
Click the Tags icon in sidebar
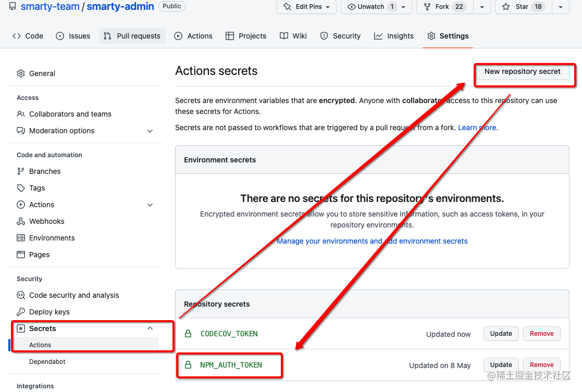coord(21,188)
